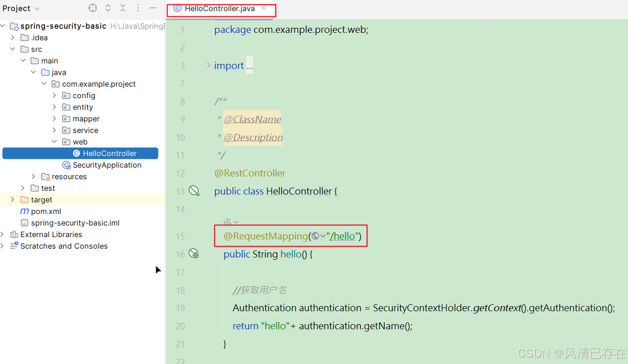The width and height of the screenshot is (628, 364).
Task: Click the Collapse All icon in Project panel
Action: (123, 8)
